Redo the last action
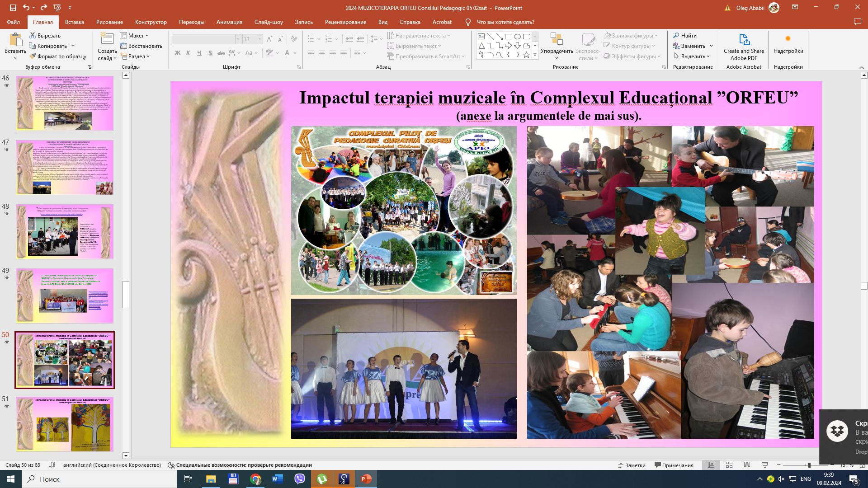 pyautogui.click(x=43, y=8)
